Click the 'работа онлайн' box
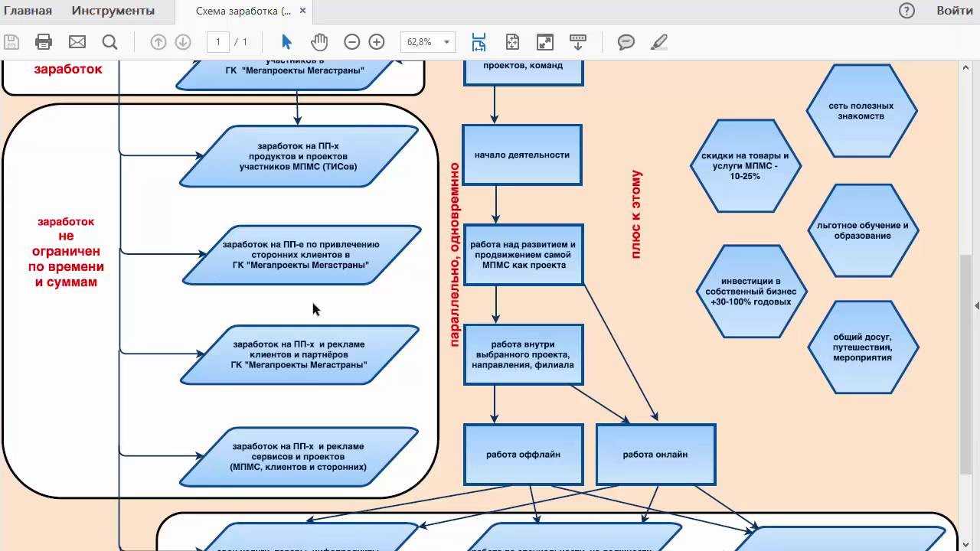Screen dimensions: 980x551 pyautogui.click(x=655, y=455)
